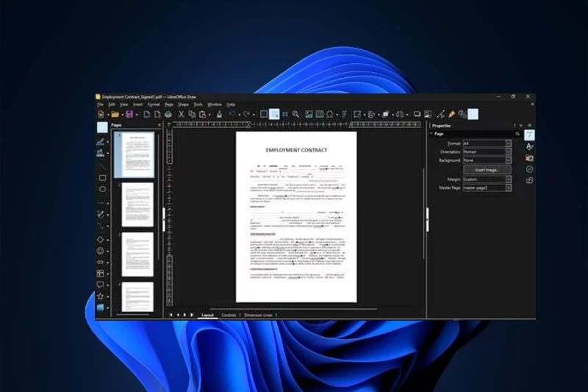Click the Special Character omega icon

point(329,114)
